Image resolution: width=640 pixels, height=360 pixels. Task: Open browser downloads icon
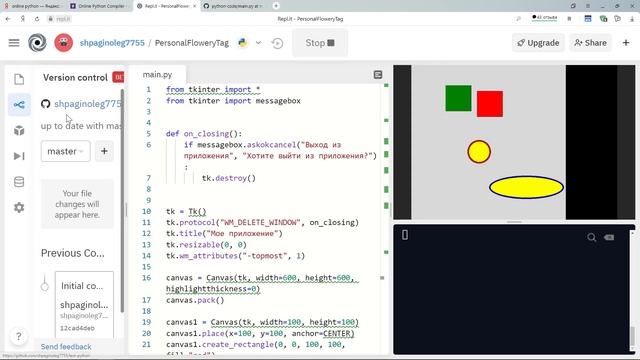coord(631,19)
